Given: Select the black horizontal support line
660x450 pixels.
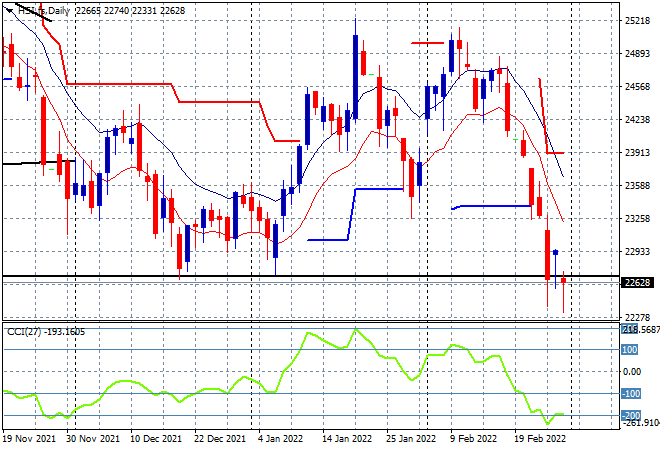Looking at the screenshot, I should (x=311, y=276).
